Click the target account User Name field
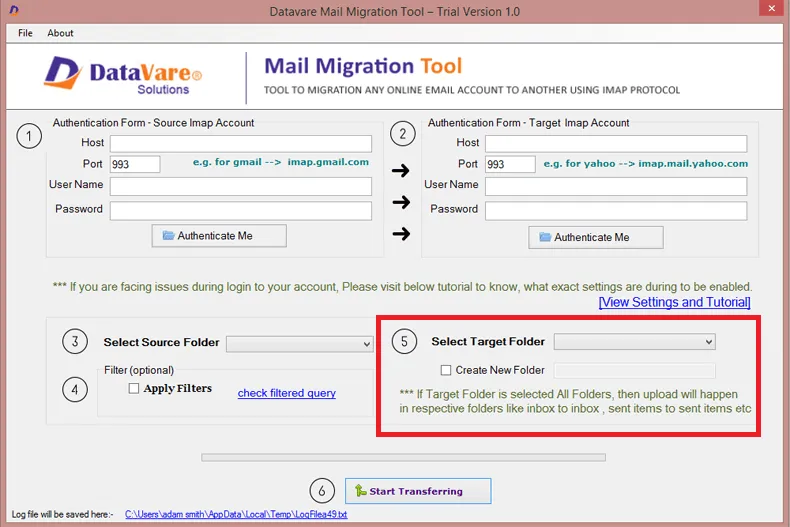Screen dimensions: 790x527 [x=616, y=186]
